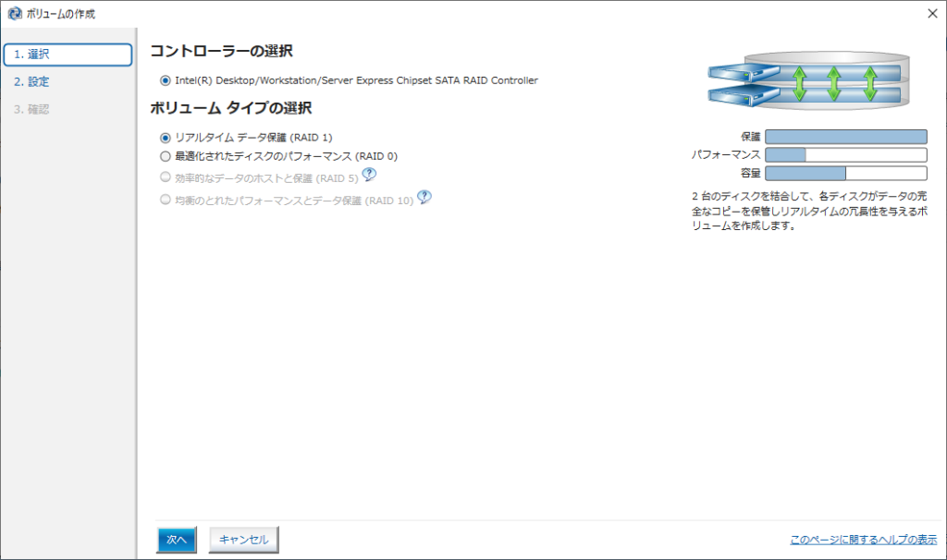Click the RAID 1 description paragraph
947x560 pixels.
[x=809, y=211]
